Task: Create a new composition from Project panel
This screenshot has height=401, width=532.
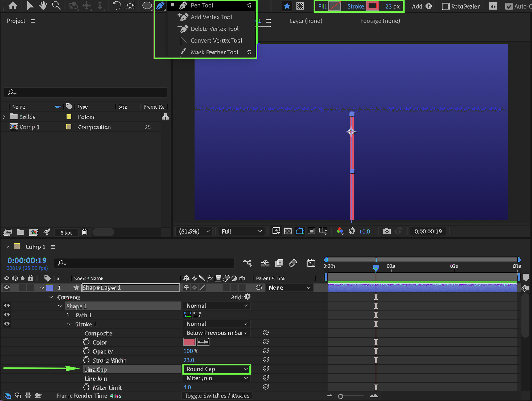Action: [x=34, y=232]
